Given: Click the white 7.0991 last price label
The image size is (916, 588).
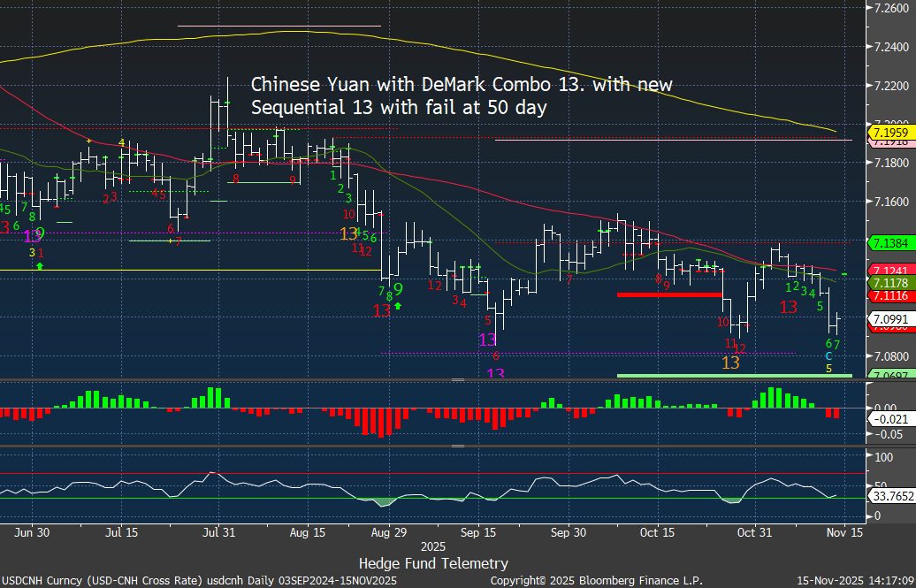Looking at the screenshot, I should pos(890,318).
